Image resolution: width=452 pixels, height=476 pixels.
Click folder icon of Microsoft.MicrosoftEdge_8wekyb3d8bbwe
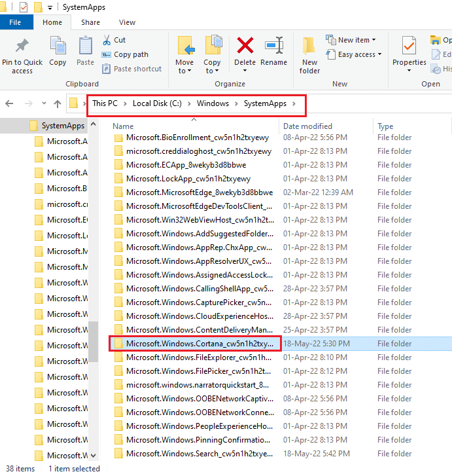point(118,192)
